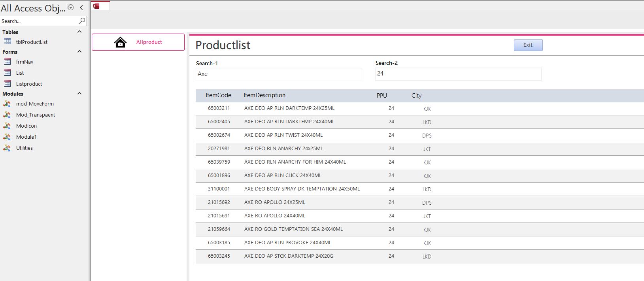Screen dimensions: 644x281
Task: Collapse the Modules group
Action: click(x=79, y=94)
